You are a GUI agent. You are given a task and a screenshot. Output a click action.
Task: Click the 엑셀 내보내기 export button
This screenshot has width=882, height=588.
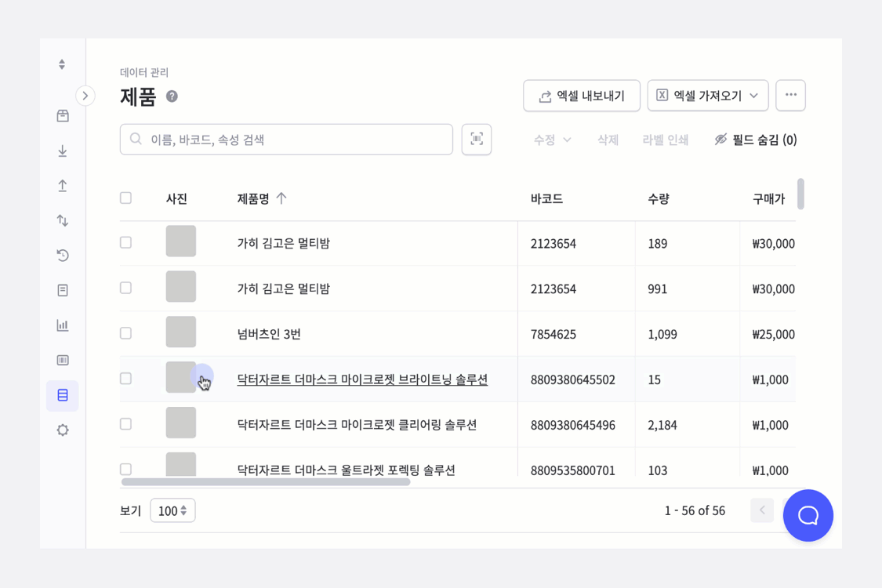pos(581,95)
